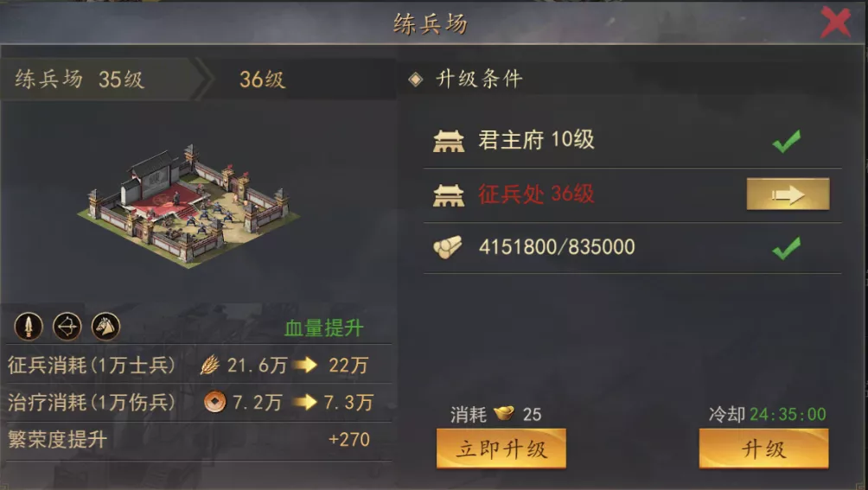Image resolution: width=868 pixels, height=490 pixels.
Task: Close the 练兵场 window with red X
Action: point(835,22)
